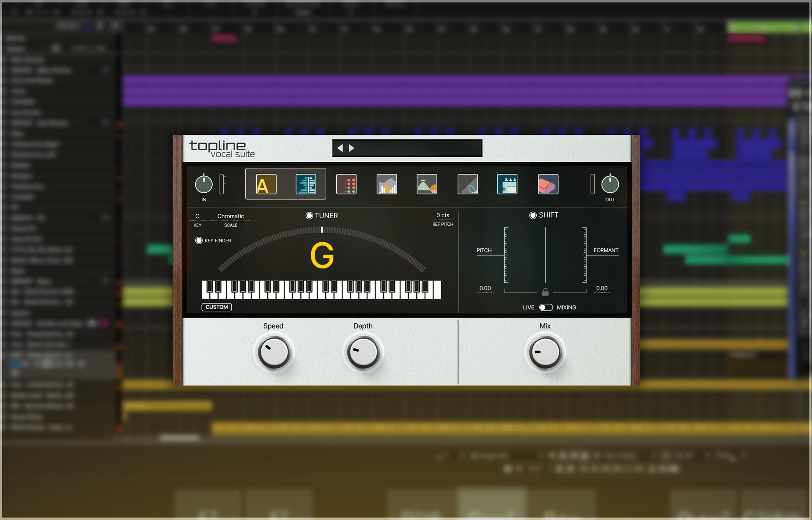Click the pitch value 0.00 field
812x520 pixels.
(x=485, y=288)
